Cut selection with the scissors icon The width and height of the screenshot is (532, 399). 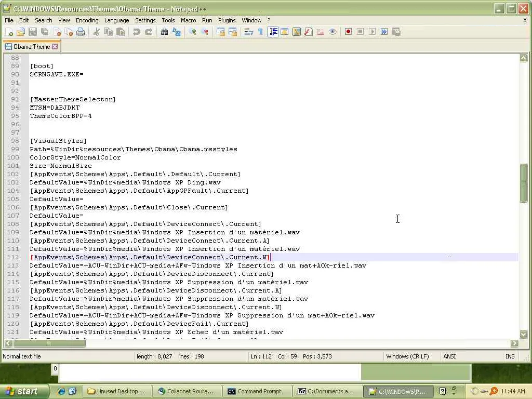96,32
